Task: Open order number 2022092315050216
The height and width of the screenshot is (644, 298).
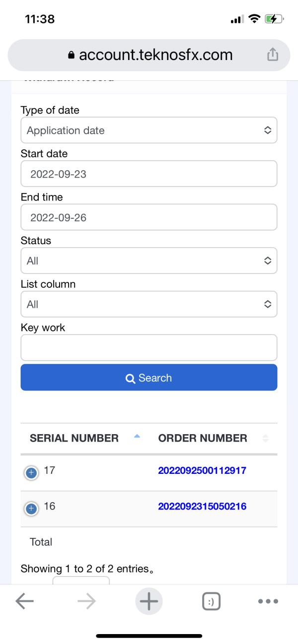Action: click(202, 507)
